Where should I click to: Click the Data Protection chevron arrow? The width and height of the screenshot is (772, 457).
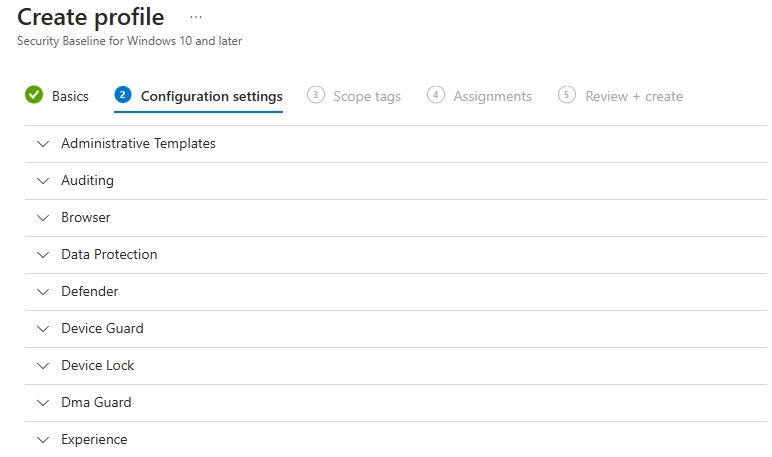[42, 255]
